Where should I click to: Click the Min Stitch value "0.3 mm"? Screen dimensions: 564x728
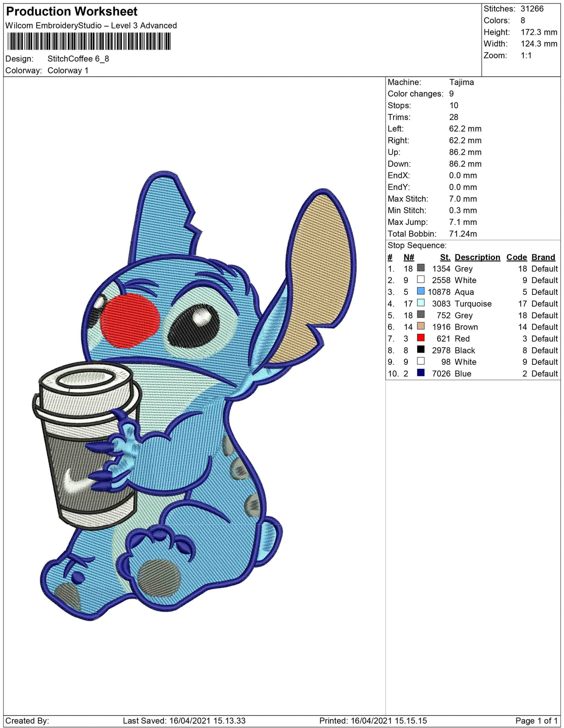click(463, 211)
